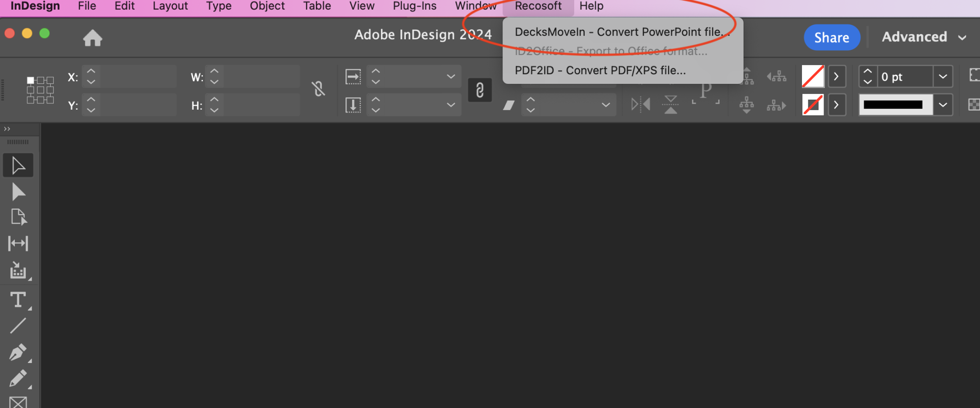Toggle the constrain proportions link for width and height
This screenshot has height=408, width=980.
(318, 89)
